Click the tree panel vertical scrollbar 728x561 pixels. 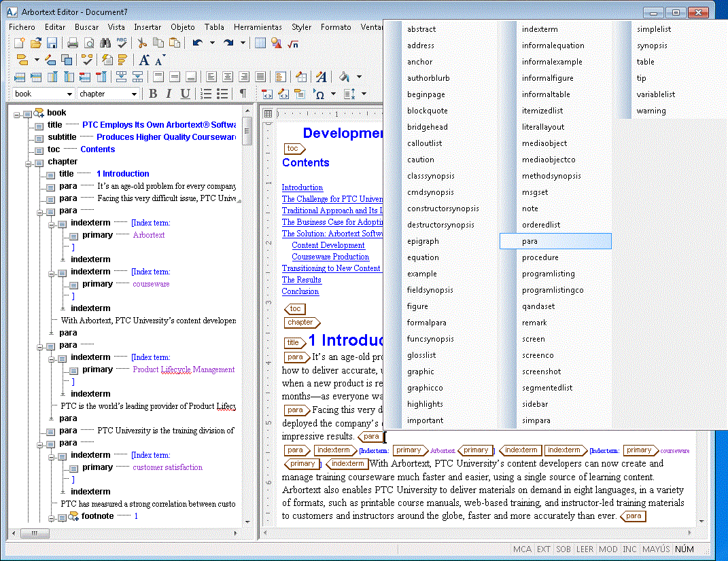247,316
